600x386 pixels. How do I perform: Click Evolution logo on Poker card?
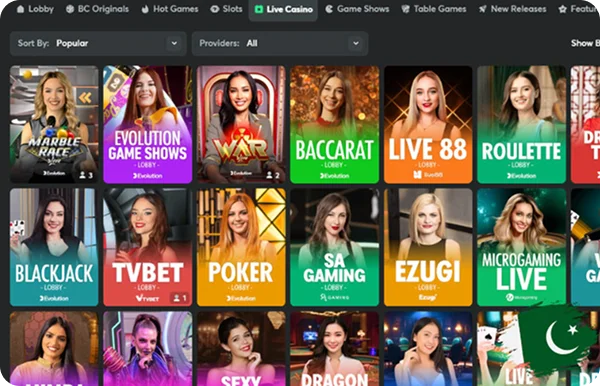241,298
